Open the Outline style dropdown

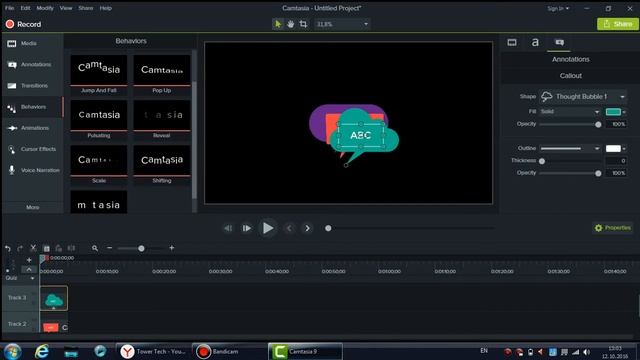tap(570, 149)
